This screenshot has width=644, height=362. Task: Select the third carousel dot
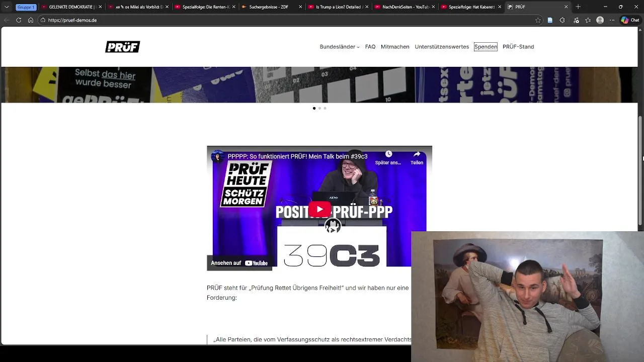pos(325,108)
